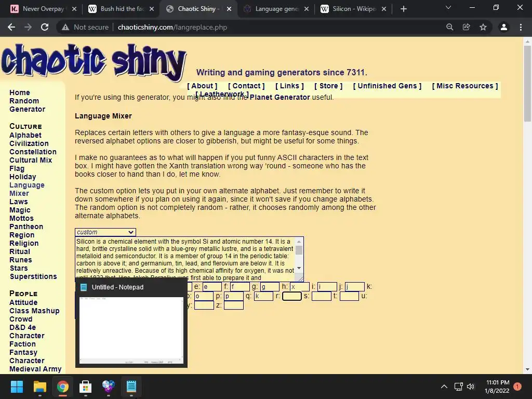The width and height of the screenshot is (532, 399).
Task: Open Microsoft Store from taskbar
Action: click(x=85, y=387)
